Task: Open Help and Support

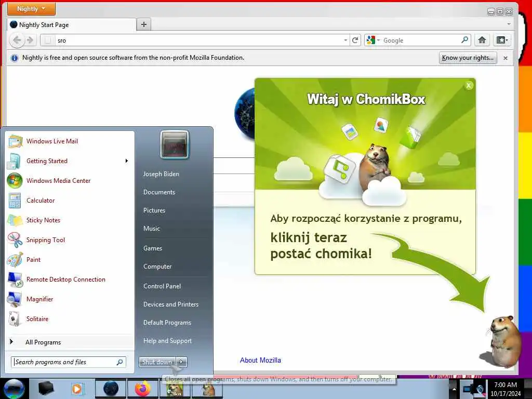Action: click(167, 341)
